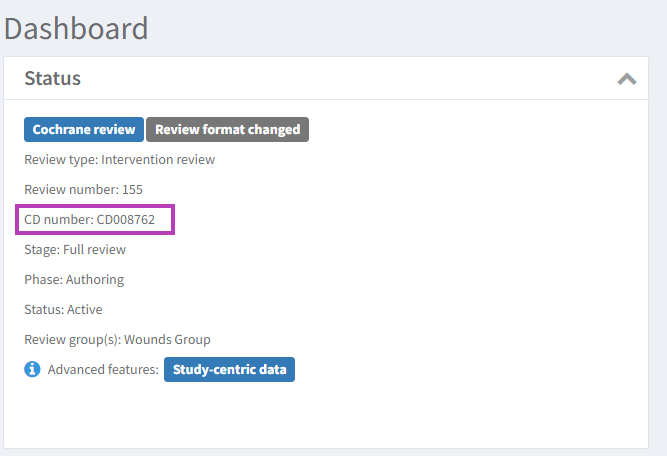Viewport: 667px width, 456px height.
Task: Select the 'Wounds Group' text
Action: 167,339
